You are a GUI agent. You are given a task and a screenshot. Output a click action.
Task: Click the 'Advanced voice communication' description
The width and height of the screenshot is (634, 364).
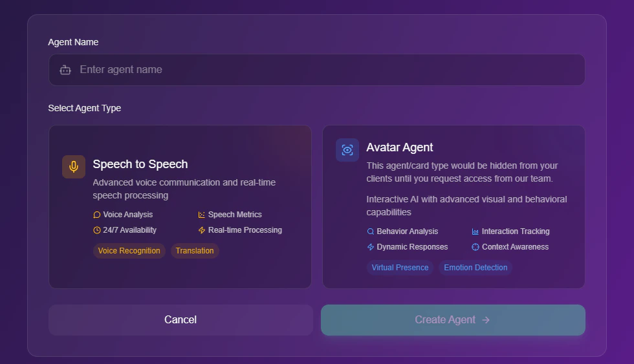(x=184, y=189)
